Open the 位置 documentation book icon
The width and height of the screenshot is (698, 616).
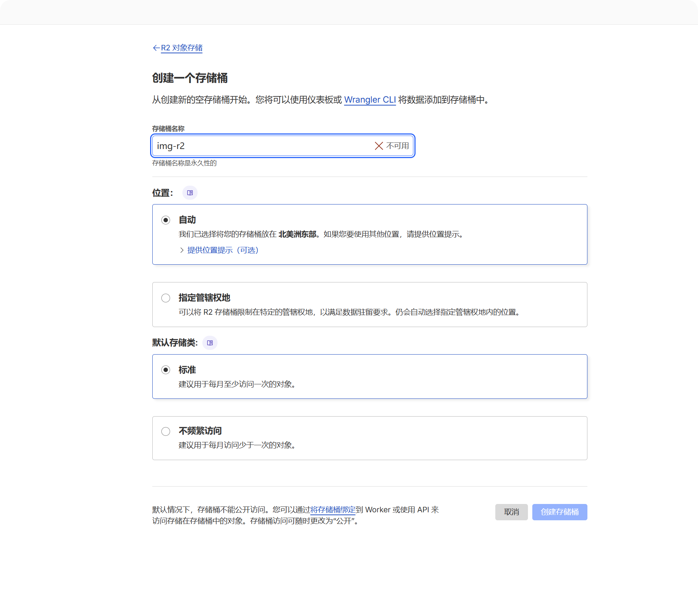point(190,193)
